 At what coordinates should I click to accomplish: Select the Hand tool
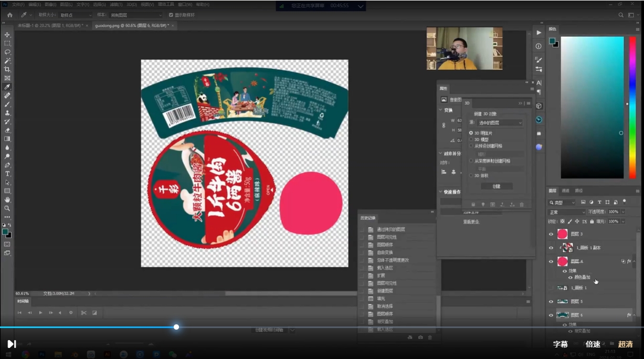coord(7,200)
